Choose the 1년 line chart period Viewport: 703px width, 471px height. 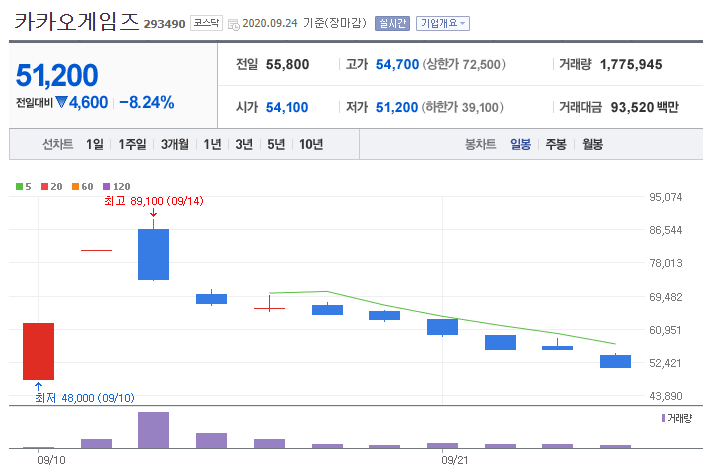click(x=212, y=144)
